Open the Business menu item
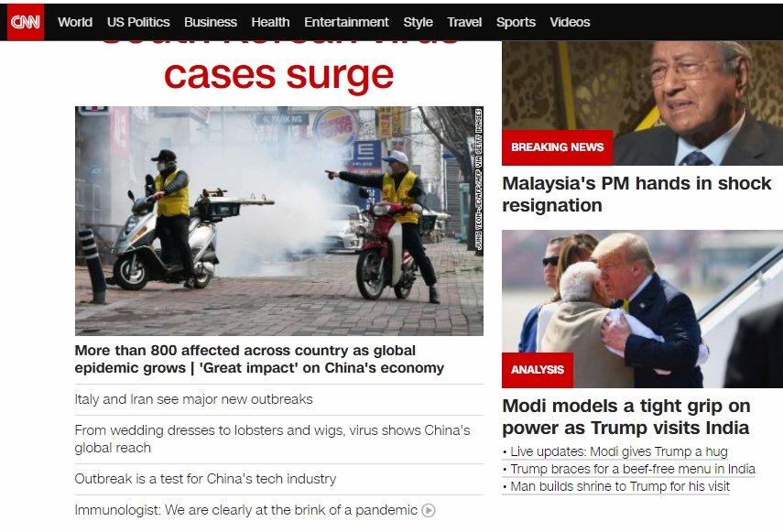 211,22
